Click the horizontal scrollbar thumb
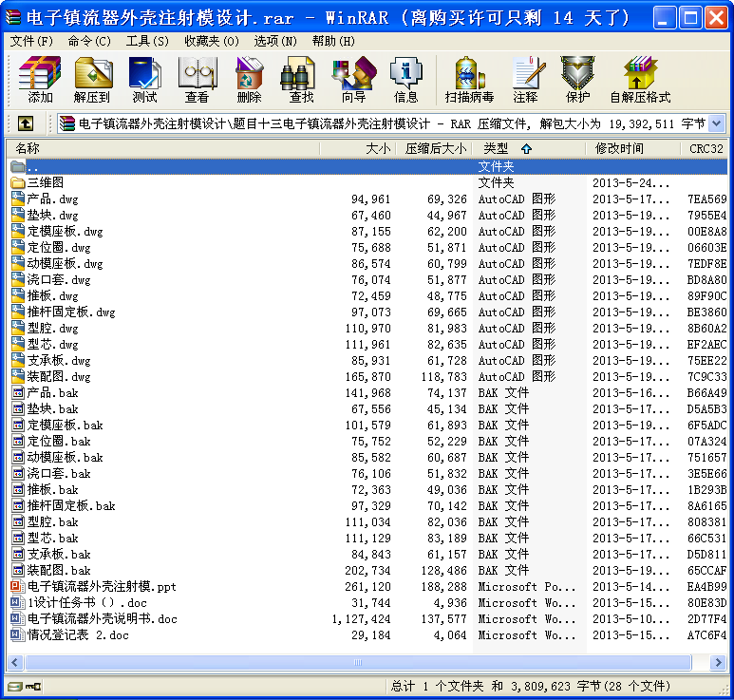Image resolution: width=734 pixels, height=700 pixels. [358, 662]
